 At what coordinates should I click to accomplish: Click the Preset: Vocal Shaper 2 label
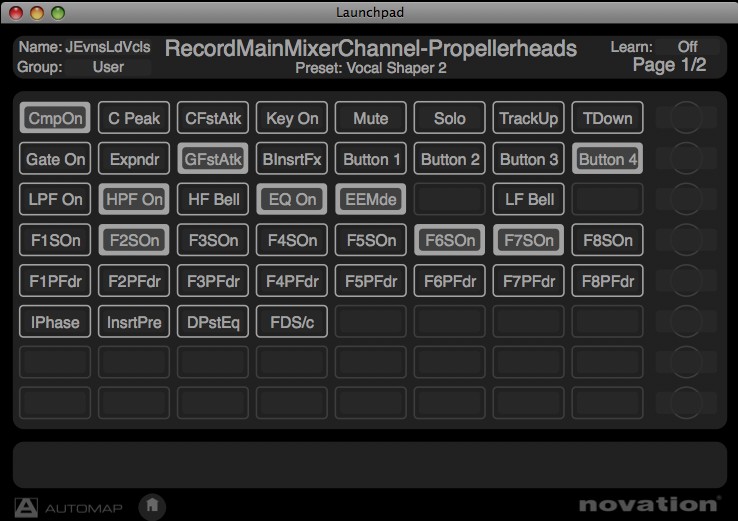[370, 68]
